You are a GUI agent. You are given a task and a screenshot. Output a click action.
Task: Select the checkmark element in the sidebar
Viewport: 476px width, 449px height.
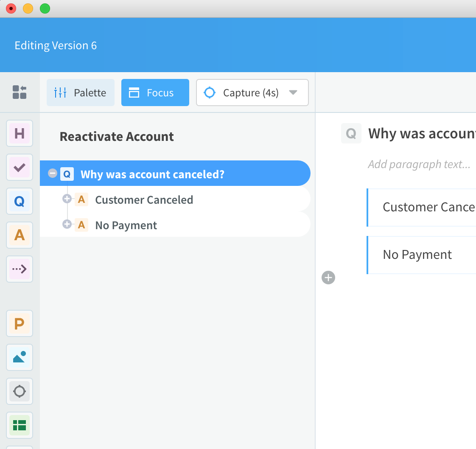point(19,167)
